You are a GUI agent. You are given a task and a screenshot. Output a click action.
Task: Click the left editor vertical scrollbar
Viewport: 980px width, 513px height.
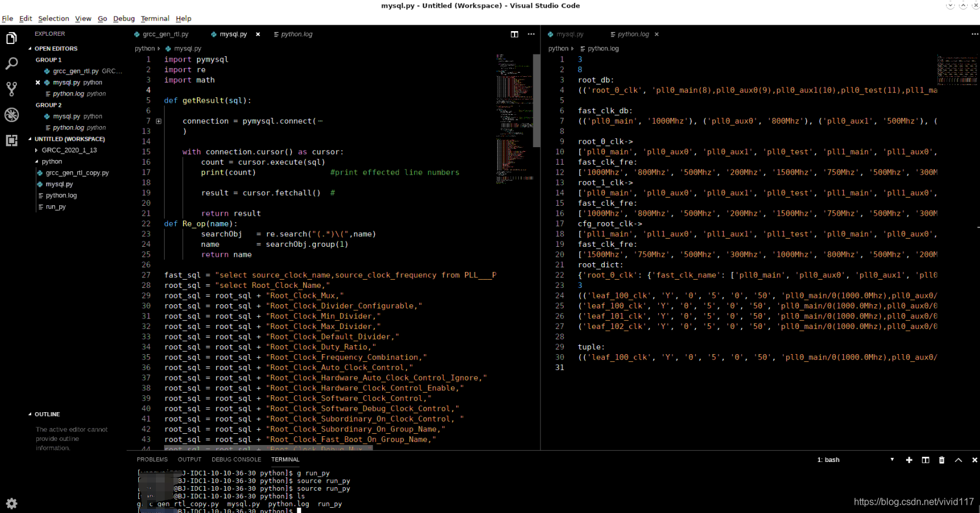point(536,100)
